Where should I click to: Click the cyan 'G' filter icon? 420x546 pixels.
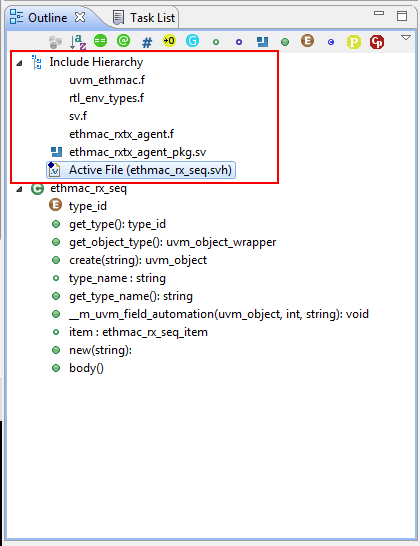point(192,41)
